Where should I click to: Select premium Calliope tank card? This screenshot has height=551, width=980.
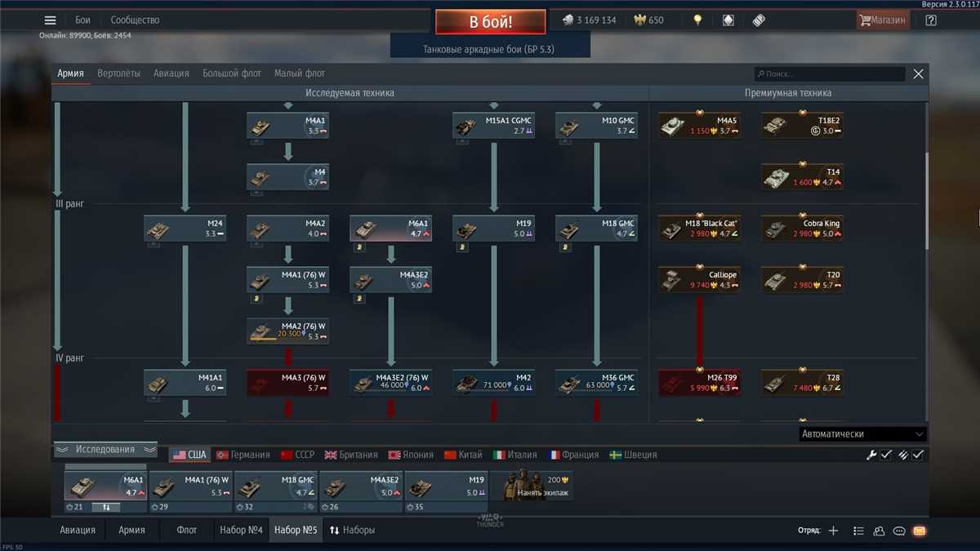tap(700, 280)
